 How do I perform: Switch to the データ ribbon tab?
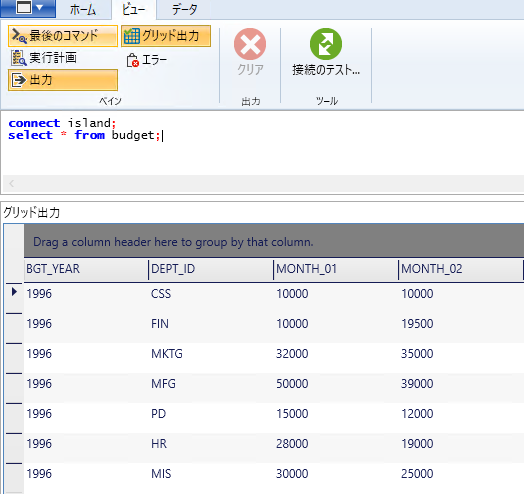184,9
